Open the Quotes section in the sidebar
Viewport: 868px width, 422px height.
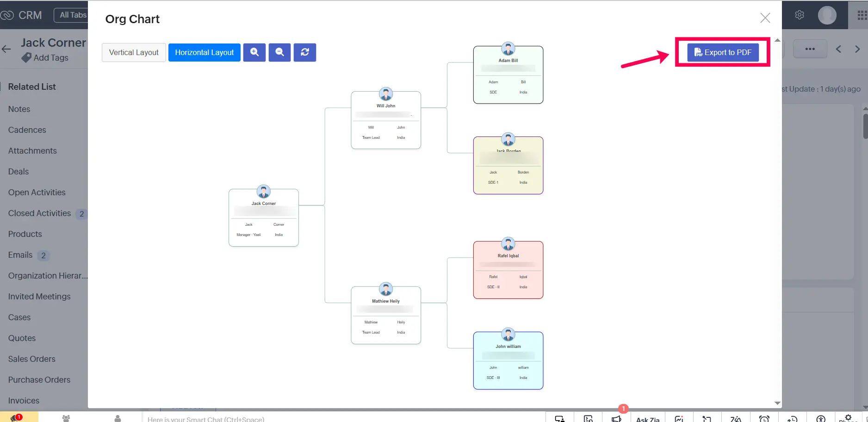(21, 338)
